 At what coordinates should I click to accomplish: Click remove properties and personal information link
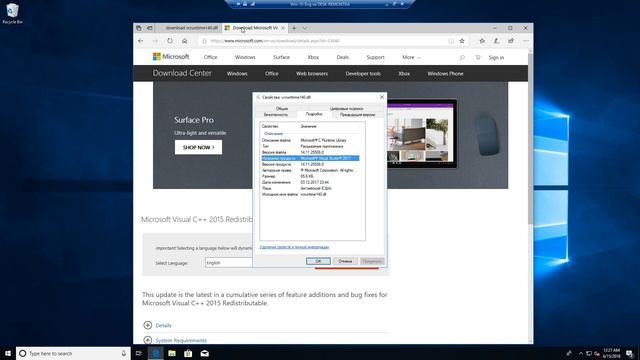(x=294, y=247)
